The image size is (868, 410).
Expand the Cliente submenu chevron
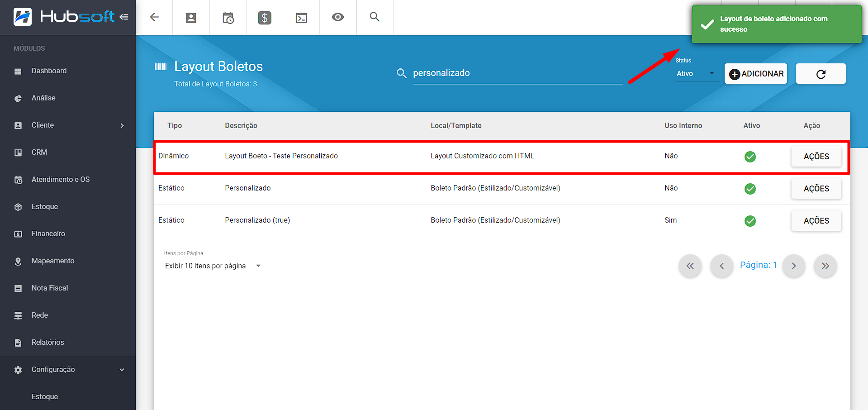122,125
